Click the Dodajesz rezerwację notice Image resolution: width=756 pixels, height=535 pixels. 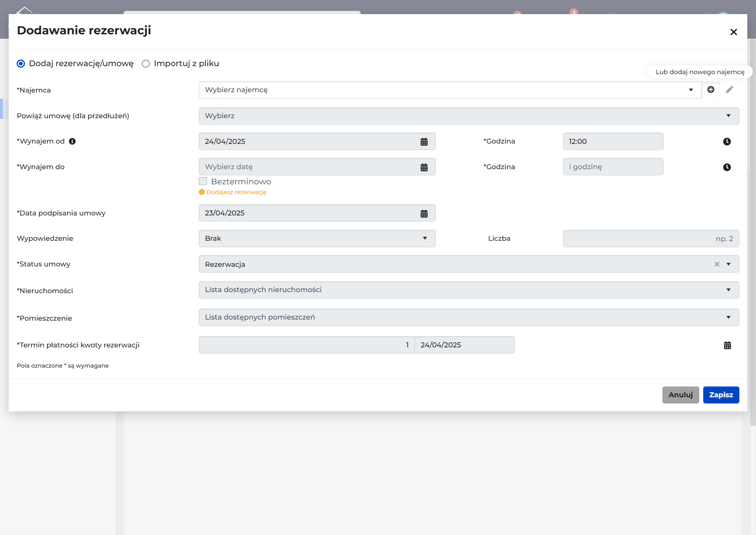(233, 192)
